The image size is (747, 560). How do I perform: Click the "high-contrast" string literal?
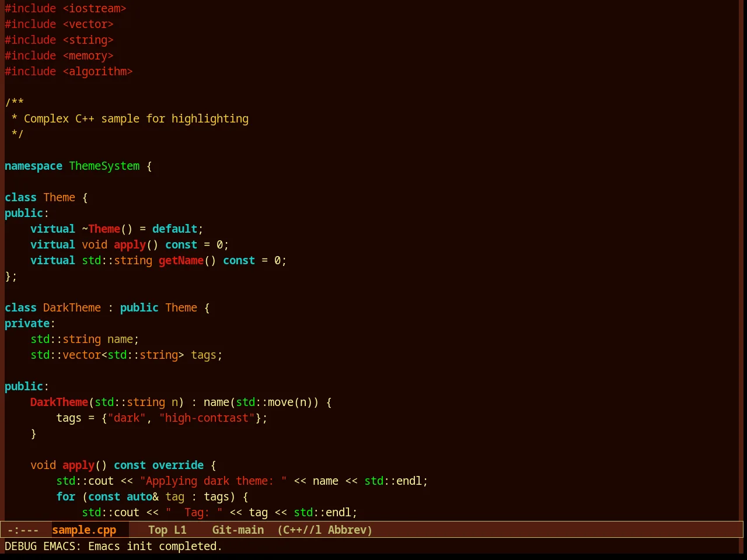coord(207,418)
